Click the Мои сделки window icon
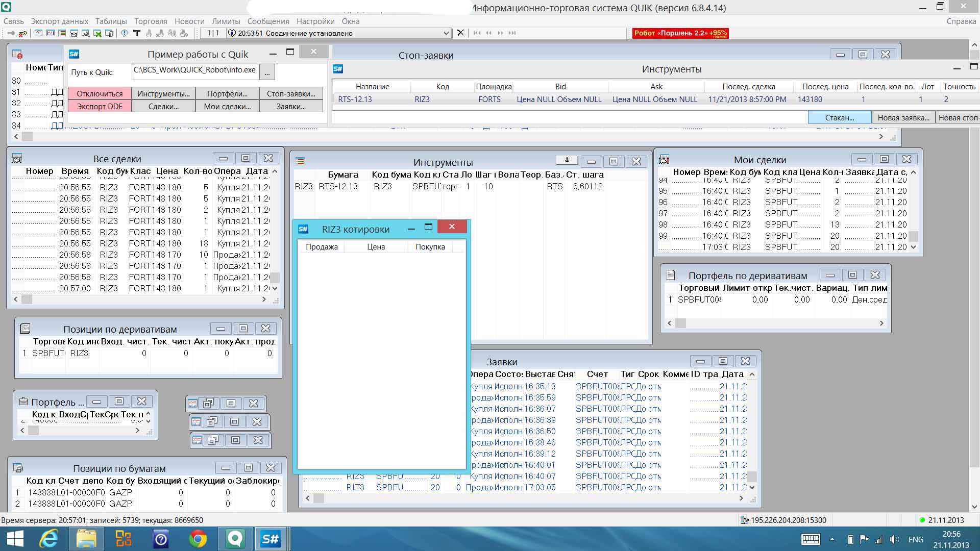Viewport: 980px width, 551px height. pyautogui.click(x=664, y=160)
